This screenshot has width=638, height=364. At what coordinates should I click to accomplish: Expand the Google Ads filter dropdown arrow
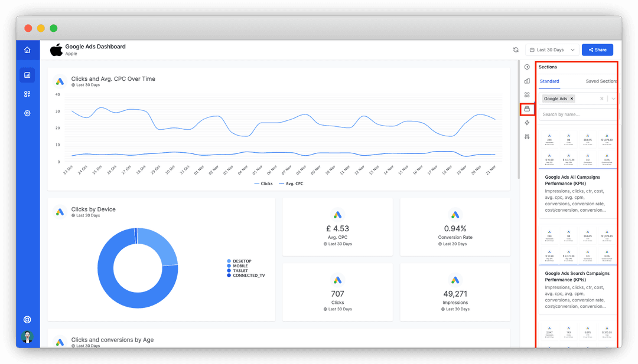(x=613, y=99)
